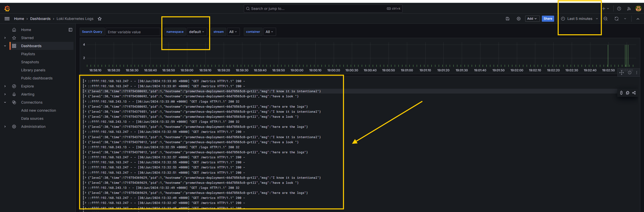Expand log row with 13:33:03 metrics request
Screen dimensions: 644x212
click(x=86, y=81)
